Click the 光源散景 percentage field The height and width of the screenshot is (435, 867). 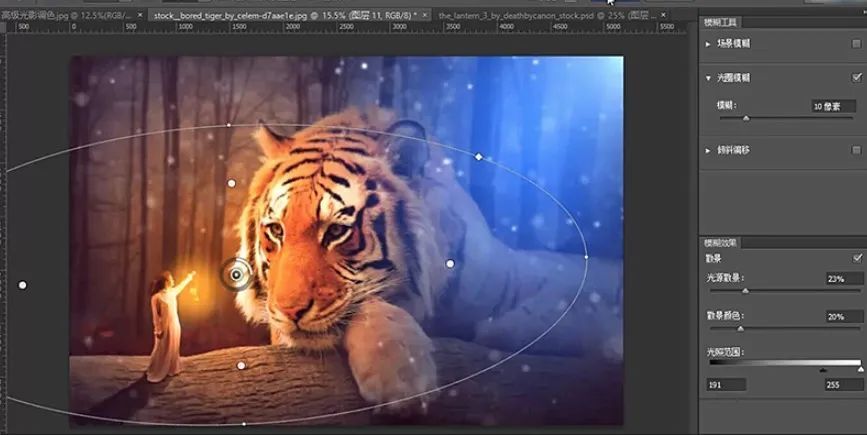coord(842,278)
